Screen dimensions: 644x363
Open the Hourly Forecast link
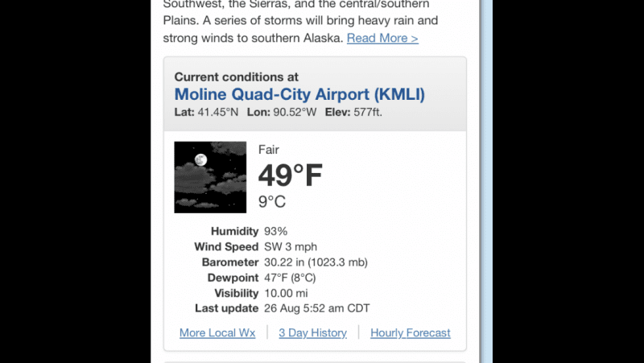(411, 332)
